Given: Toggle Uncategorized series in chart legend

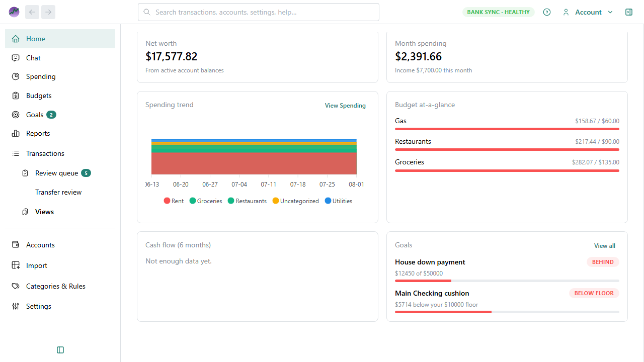Looking at the screenshot, I should pyautogui.click(x=295, y=201).
